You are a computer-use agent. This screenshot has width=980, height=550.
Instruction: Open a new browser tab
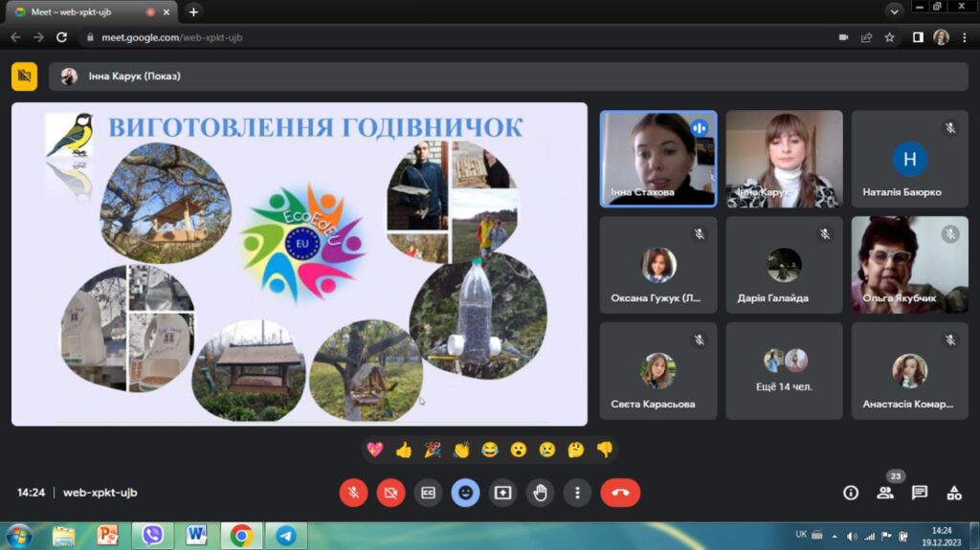click(193, 11)
